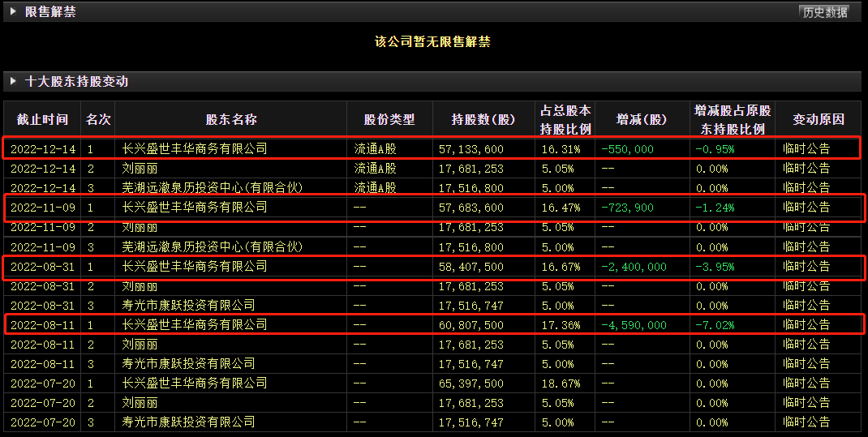868x437 pixels.
Task: Collapse the 十大股东持股变动 section triangle
Action: [13, 81]
